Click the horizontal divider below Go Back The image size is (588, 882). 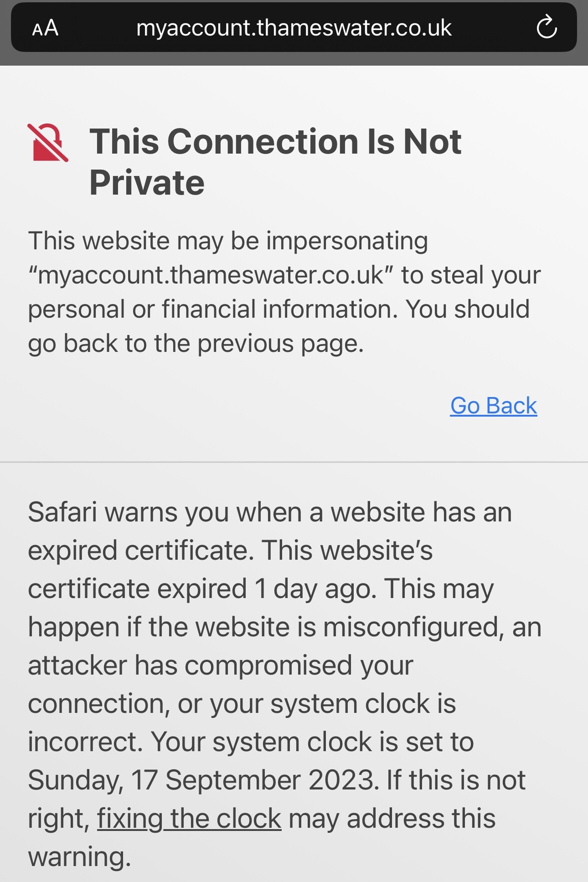click(294, 462)
